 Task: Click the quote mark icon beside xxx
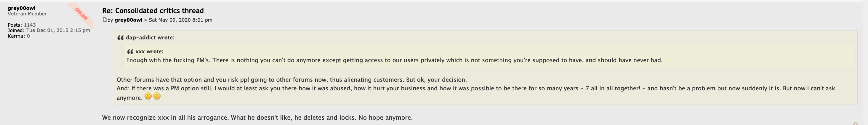tap(130, 52)
